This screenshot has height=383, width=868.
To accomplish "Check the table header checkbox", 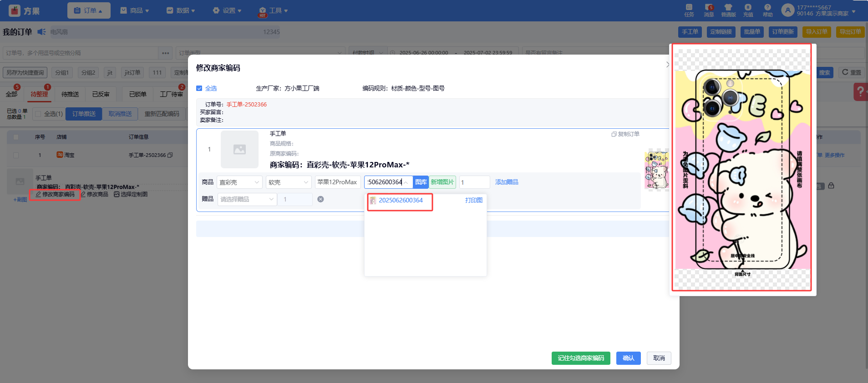I will [16, 137].
